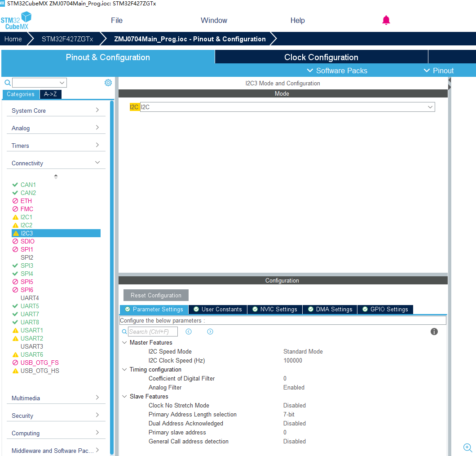
Task: Expand the Analog category
Action: coord(56,128)
